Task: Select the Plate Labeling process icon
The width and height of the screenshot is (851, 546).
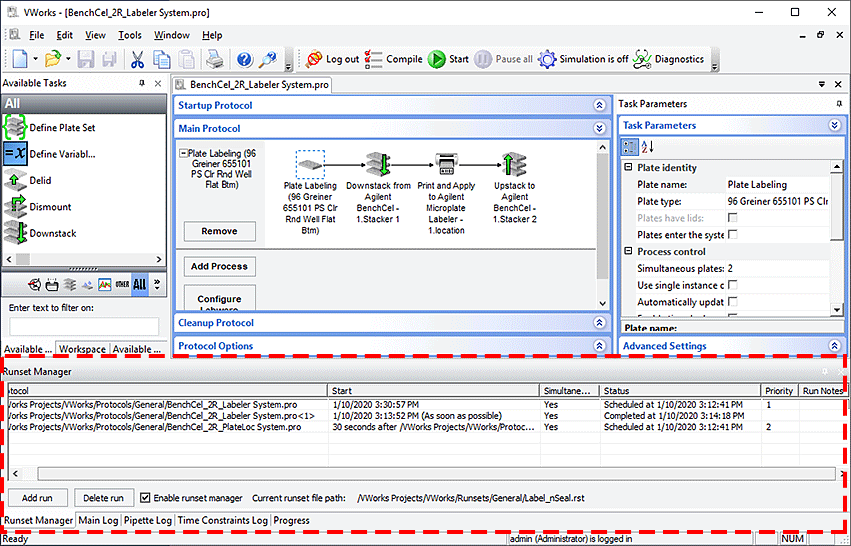Action: (310, 164)
